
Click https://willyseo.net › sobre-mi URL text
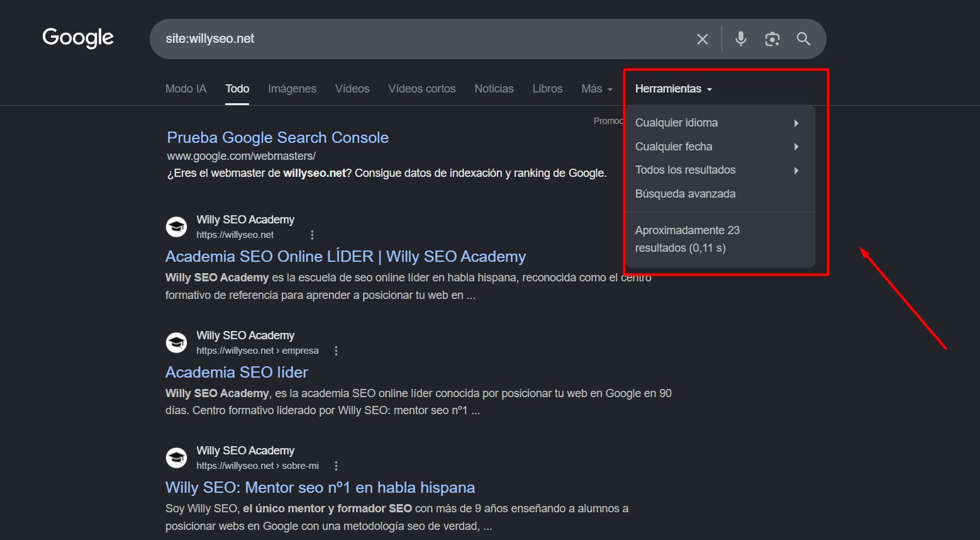[x=257, y=466]
